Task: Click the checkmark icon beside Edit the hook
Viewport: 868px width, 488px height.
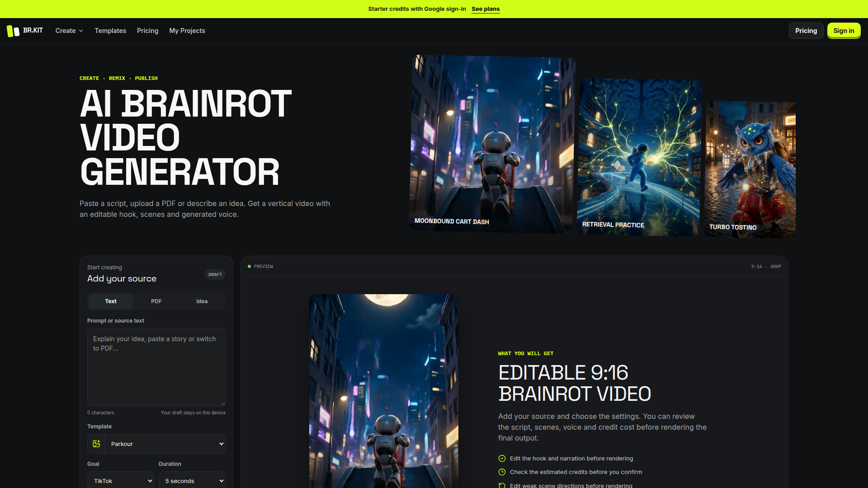Action: point(502,458)
